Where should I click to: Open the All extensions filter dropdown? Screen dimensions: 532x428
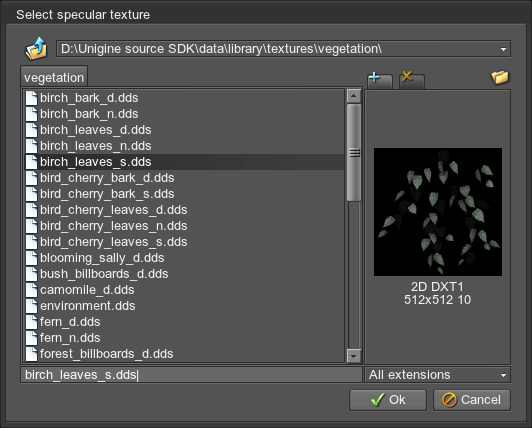point(437,375)
